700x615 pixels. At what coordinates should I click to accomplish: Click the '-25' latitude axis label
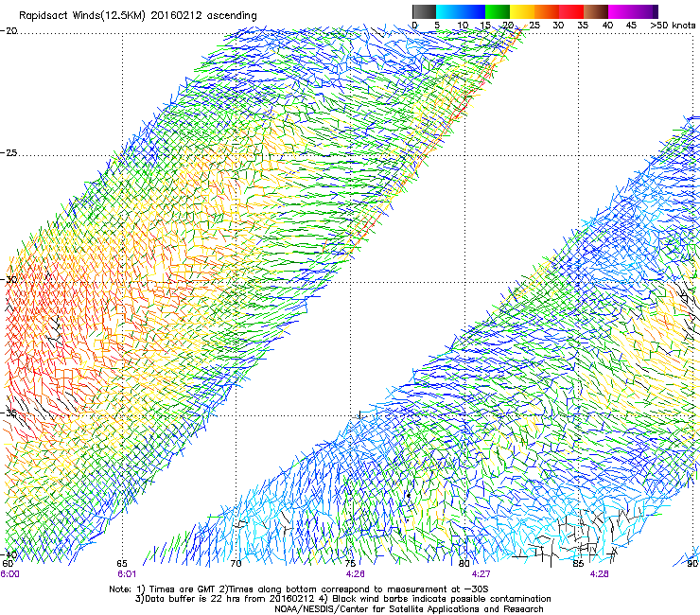coord(9,152)
